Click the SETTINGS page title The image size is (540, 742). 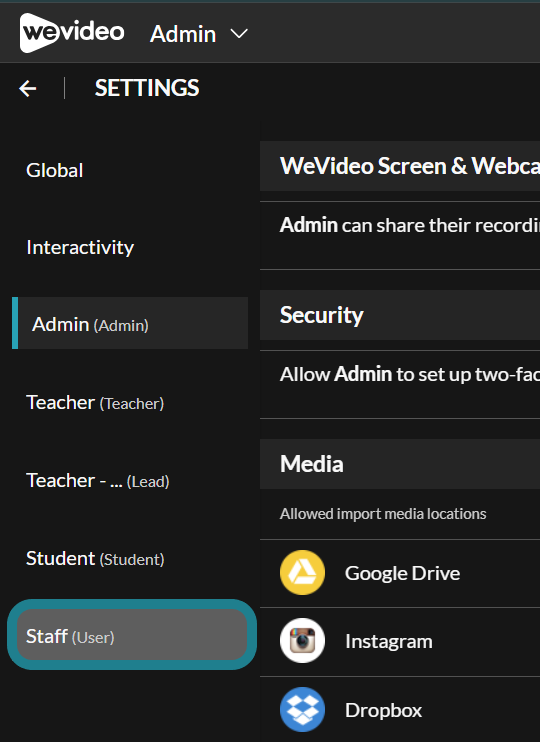(x=147, y=88)
